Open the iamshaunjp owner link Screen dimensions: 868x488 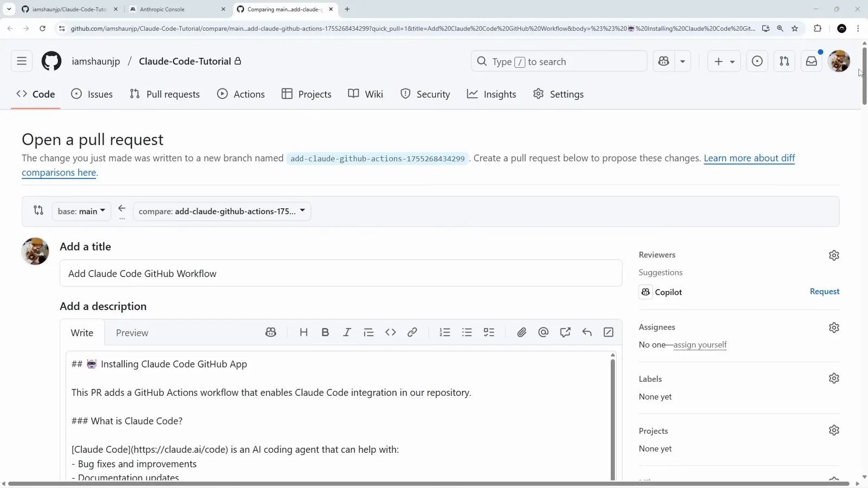pos(96,61)
